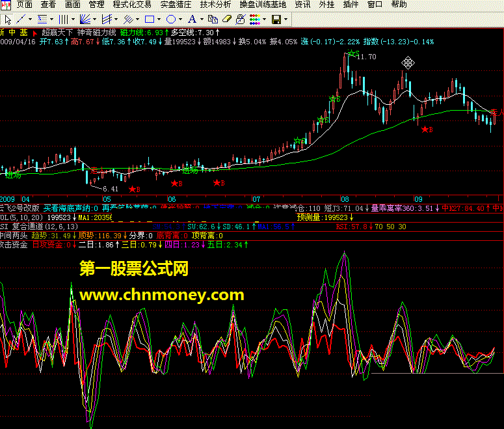Click the red flag beside stock name
Viewport: 504px width, 429px height.
pyautogui.click(x=34, y=33)
